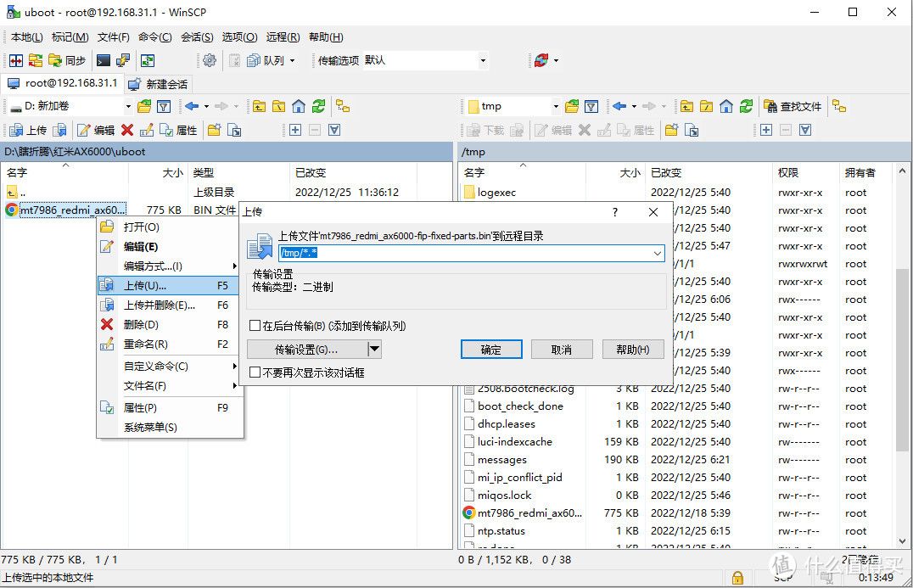
Task: Open local directory folder icon beside D: drive
Action: point(144,106)
